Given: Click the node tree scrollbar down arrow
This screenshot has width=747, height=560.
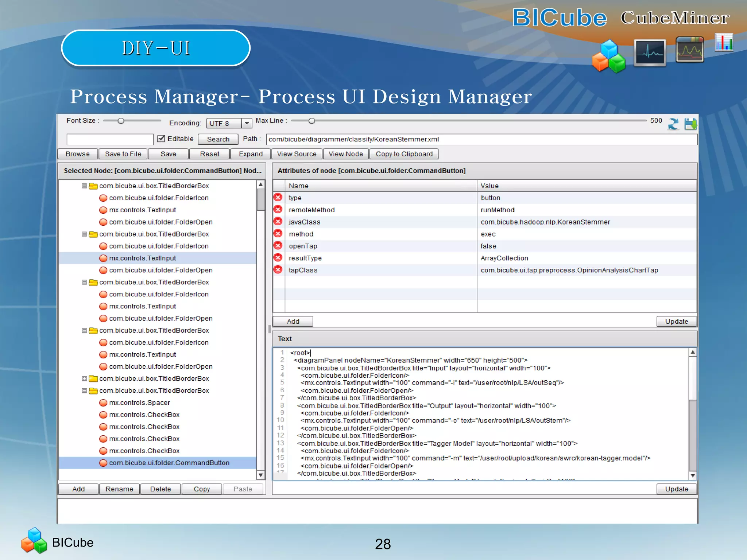Looking at the screenshot, I should (260, 475).
